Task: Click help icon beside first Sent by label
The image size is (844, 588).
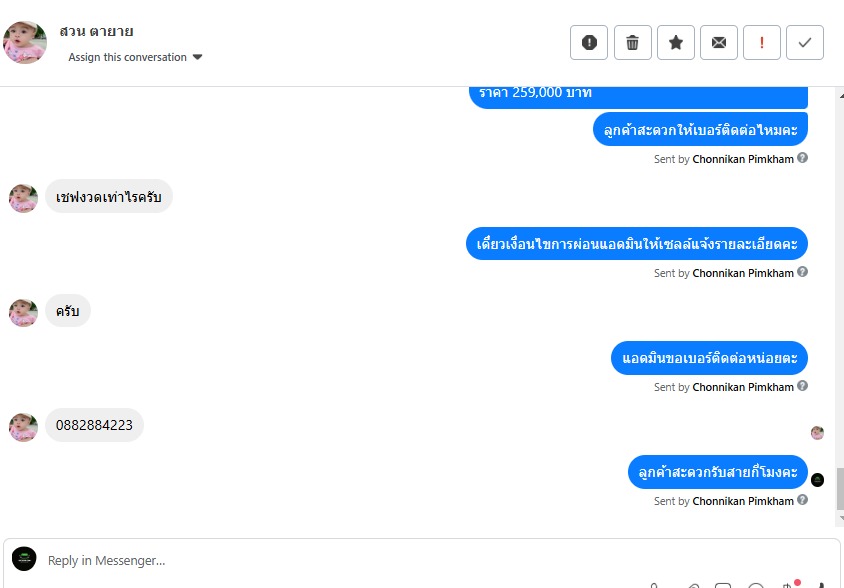Action: [x=802, y=158]
